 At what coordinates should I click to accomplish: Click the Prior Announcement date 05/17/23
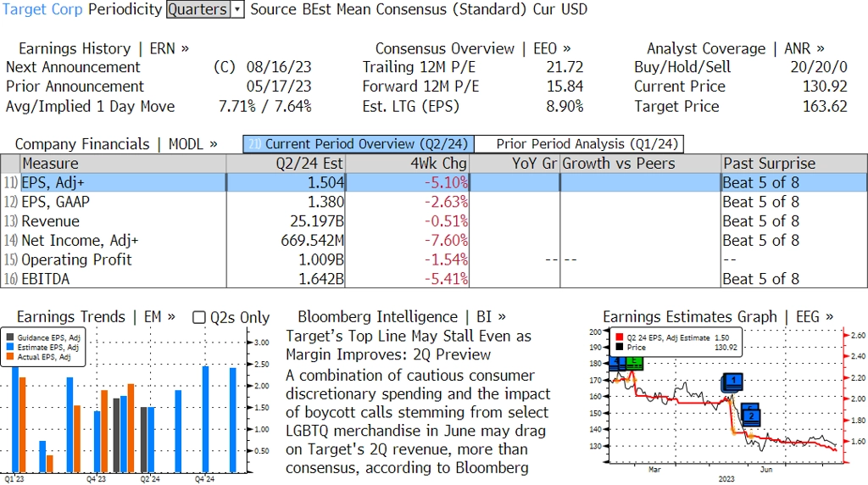279,86
